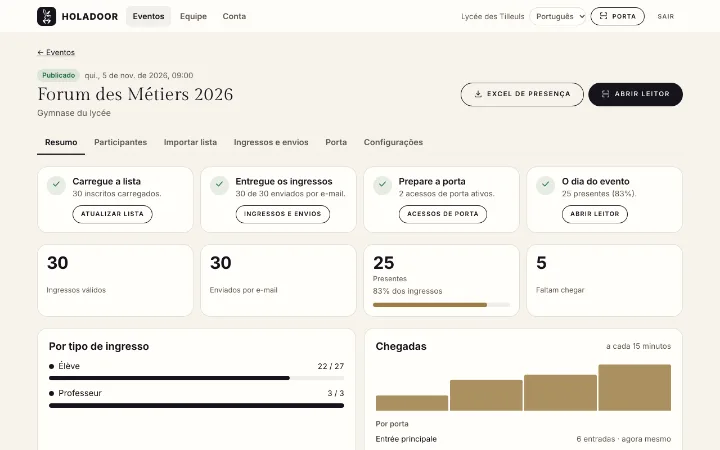Image resolution: width=720 pixels, height=450 pixels.
Task: Open the Eventos menu in top navigation
Action: [148, 17]
